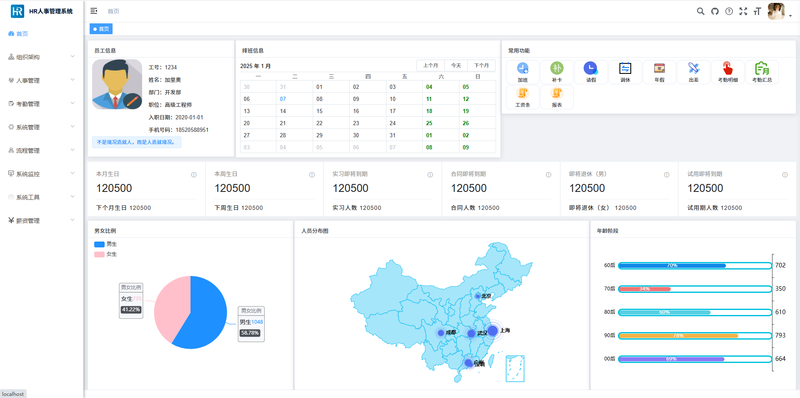Click the pencil edit icon on employee avatar

point(132,101)
